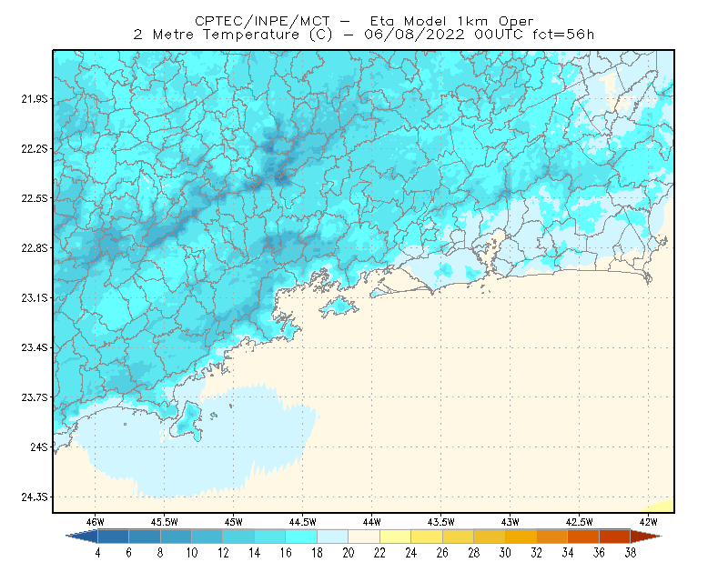Screen dimensions: 728x562
Task: Select the yellow swatch between 24 and 26
Action: point(427,536)
